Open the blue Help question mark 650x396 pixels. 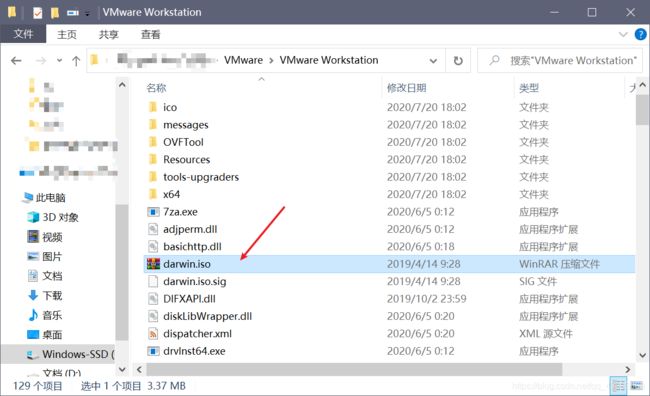(x=640, y=34)
